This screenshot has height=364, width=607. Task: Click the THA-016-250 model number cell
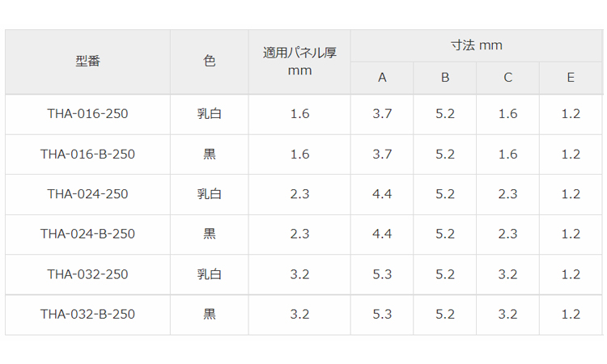87,114
